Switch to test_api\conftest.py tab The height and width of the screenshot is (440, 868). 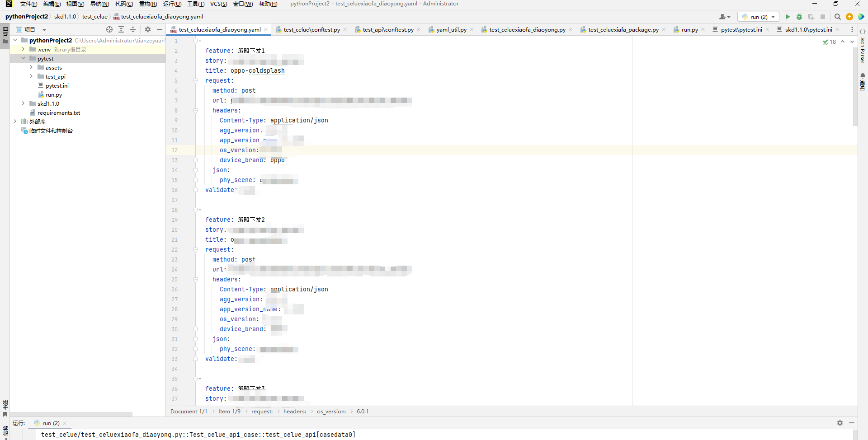click(388, 29)
